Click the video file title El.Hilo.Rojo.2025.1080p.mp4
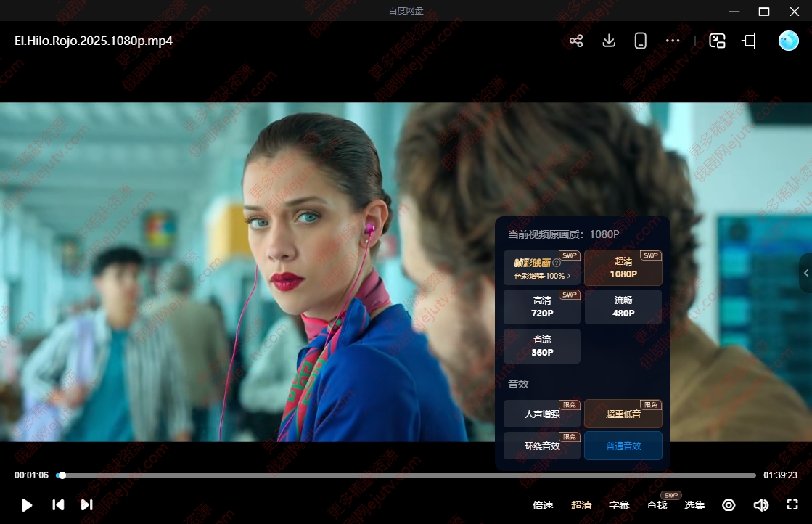 coord(93,41)
